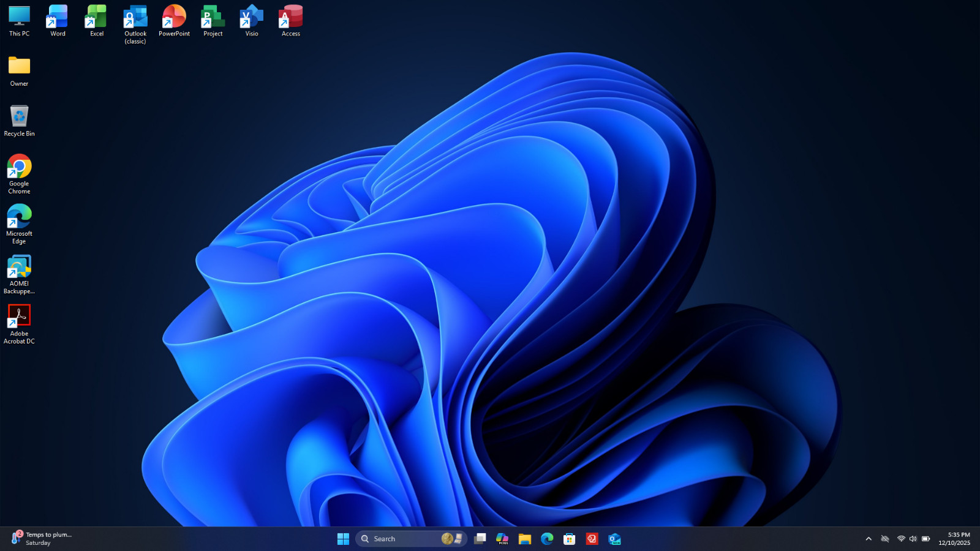Screen dimensions: 980x551
Task: Select the Google Chrome desktop shortcut
Action: 19,174
